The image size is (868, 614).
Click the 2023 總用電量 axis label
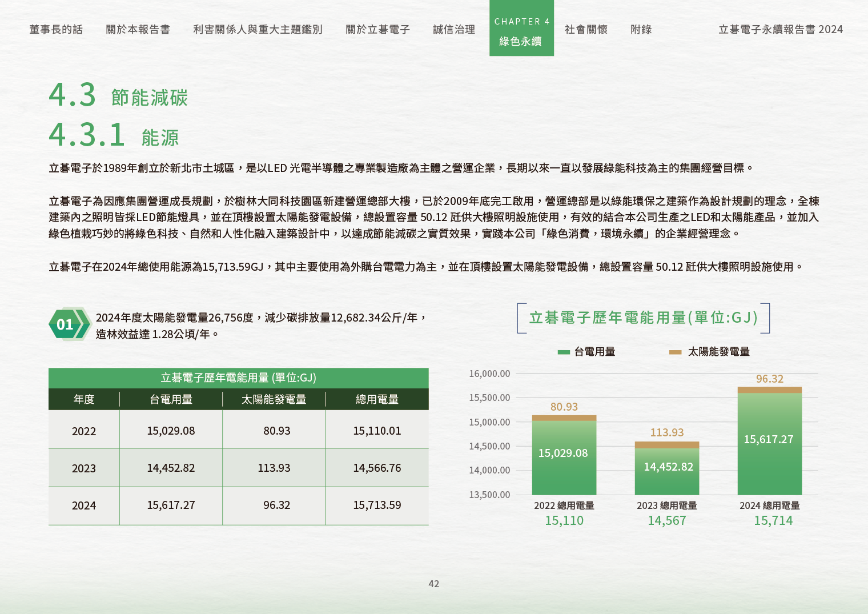[x=667, y=505]
